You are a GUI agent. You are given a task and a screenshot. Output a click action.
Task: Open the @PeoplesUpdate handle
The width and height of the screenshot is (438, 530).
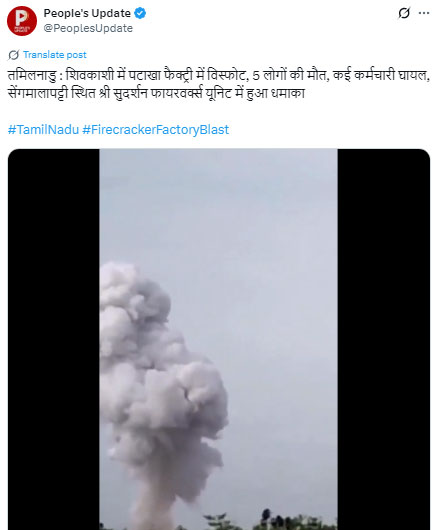click(88, 28)
